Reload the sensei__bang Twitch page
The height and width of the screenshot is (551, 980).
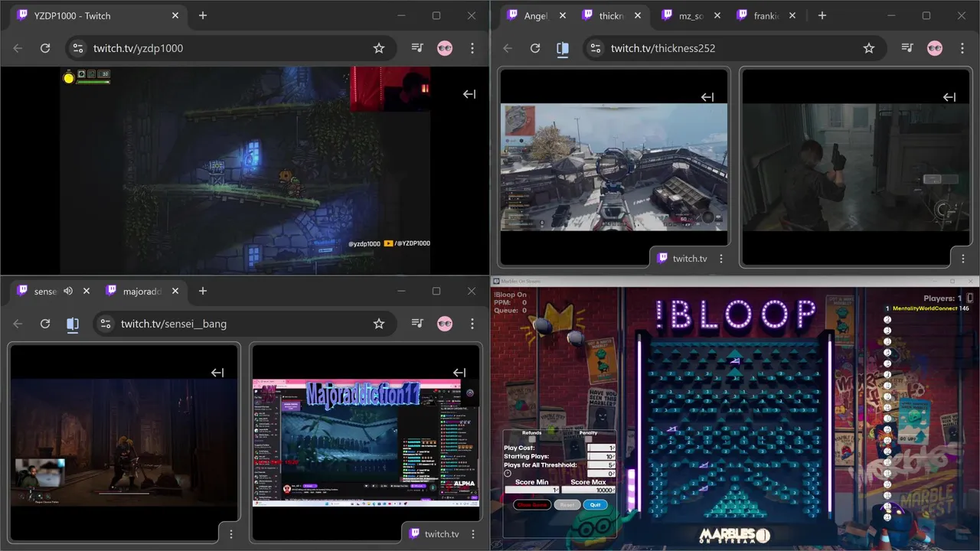45,324
